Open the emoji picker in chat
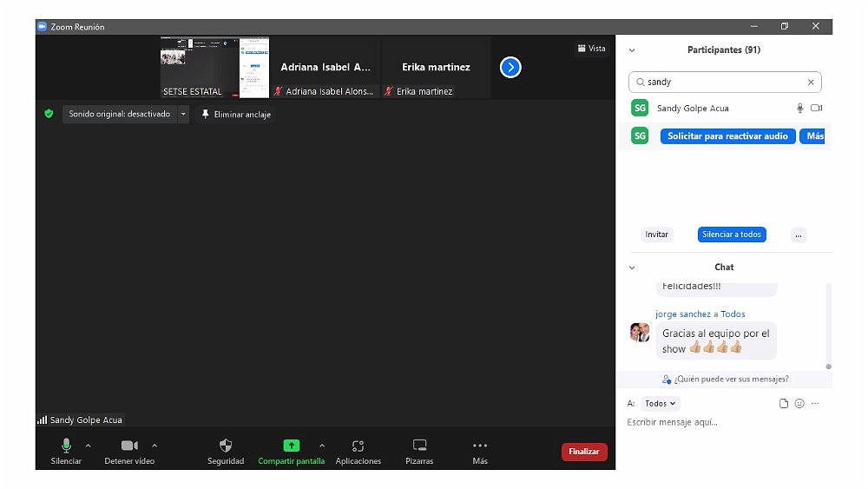 coord(799,404)
